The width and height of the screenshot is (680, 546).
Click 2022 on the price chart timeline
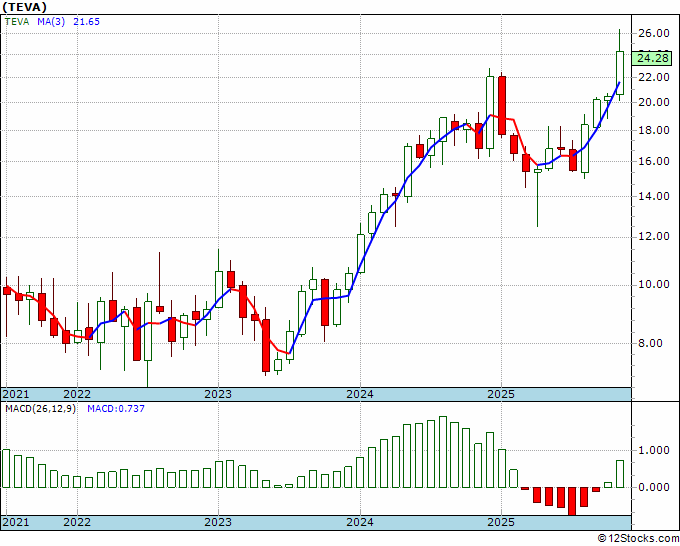77,395
